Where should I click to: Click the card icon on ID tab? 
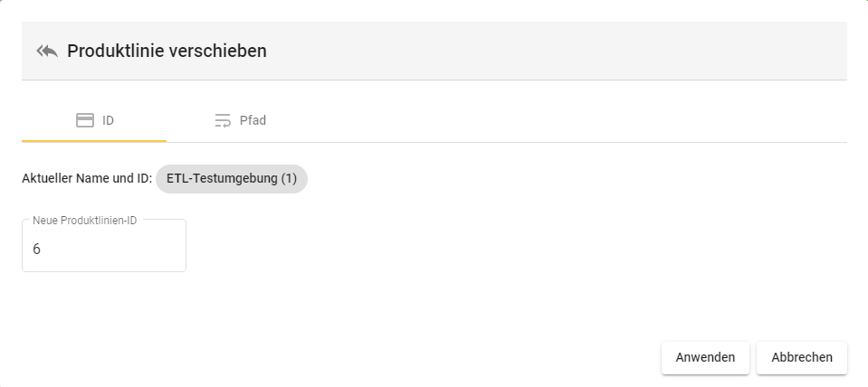coord(85,120)
